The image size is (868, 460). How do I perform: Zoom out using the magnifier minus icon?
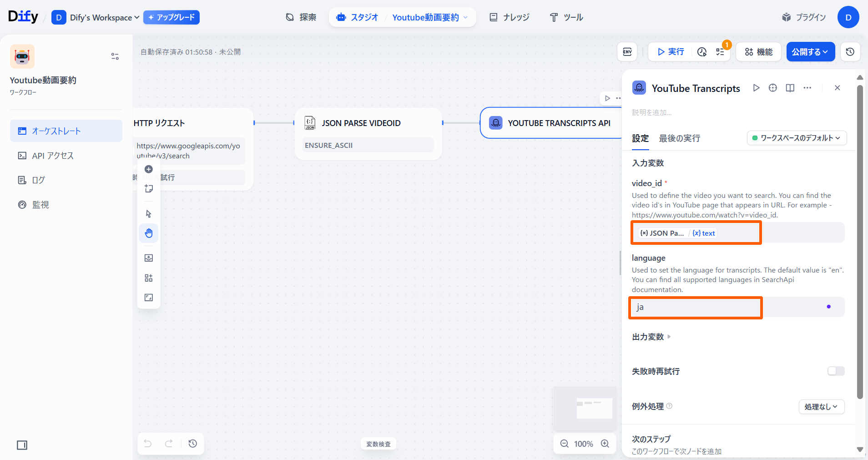pos(564,444)
